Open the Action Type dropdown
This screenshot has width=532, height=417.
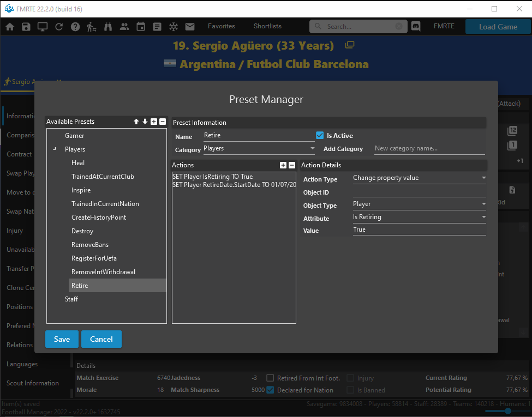click(x=419, y=178)
